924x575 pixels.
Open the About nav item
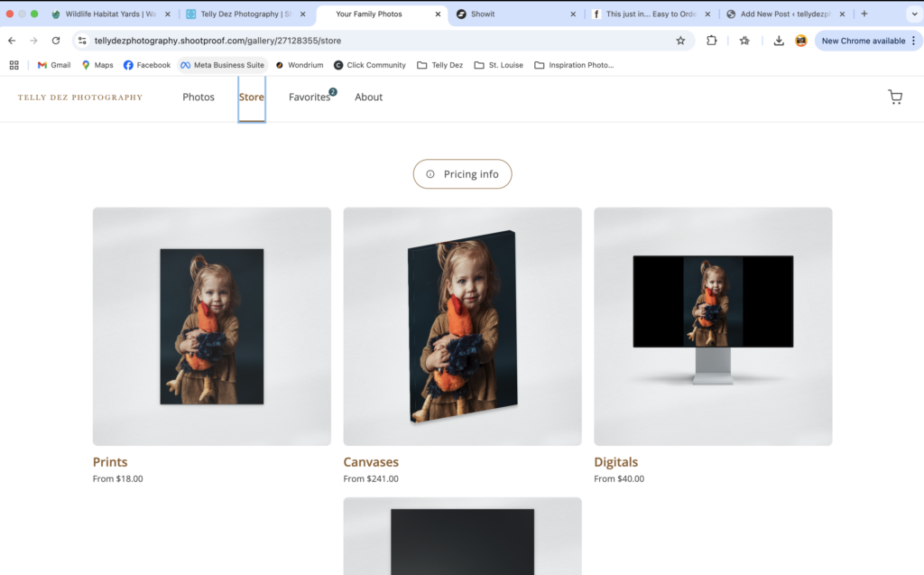[x=368, y=97]
